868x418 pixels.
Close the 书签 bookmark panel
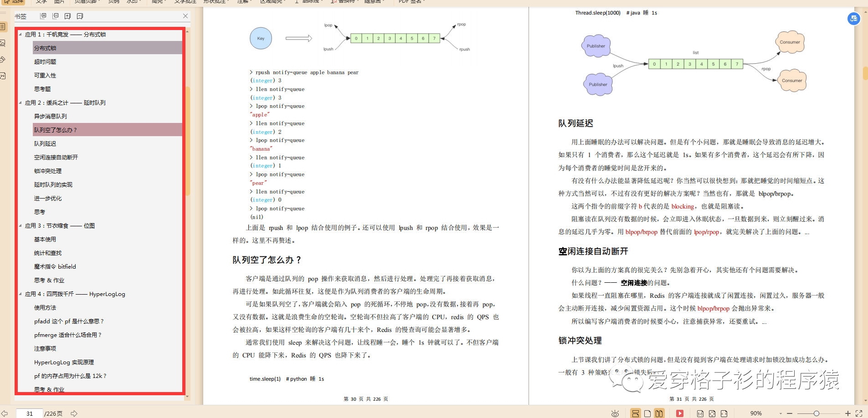[185, 16]
